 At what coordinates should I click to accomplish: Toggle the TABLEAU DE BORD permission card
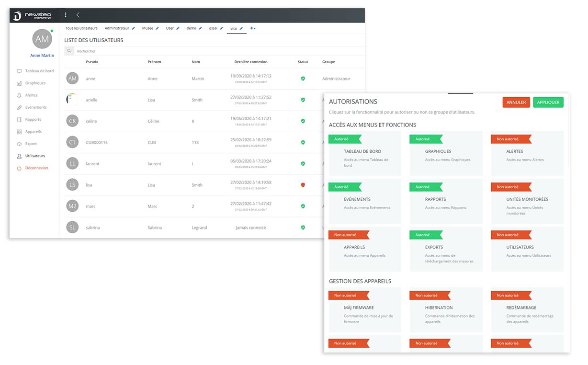point(365,154)
